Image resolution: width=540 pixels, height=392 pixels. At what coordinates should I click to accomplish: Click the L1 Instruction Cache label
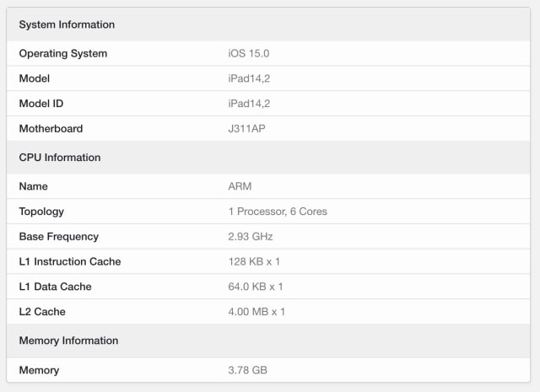point(70,261)
